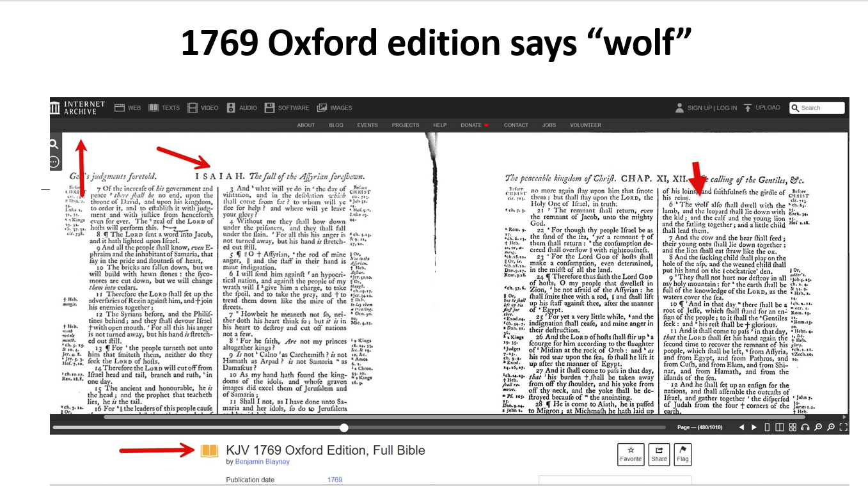The width and height of the screenshot is (868, 488).
Task: Open the book search magnifier in sidebar
Action: tap(55, 145)
